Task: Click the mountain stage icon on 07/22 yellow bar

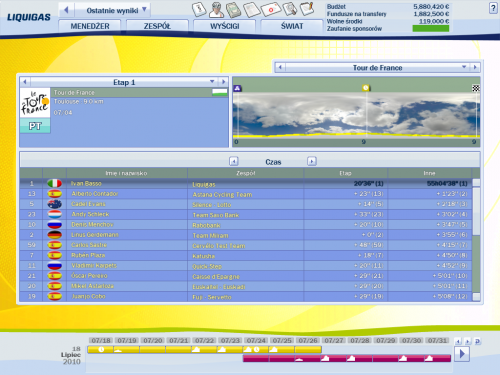Action: coord(196,350)
